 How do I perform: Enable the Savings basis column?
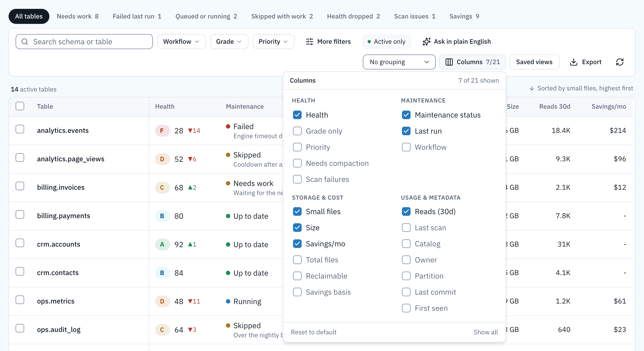(x=297, y=292)
